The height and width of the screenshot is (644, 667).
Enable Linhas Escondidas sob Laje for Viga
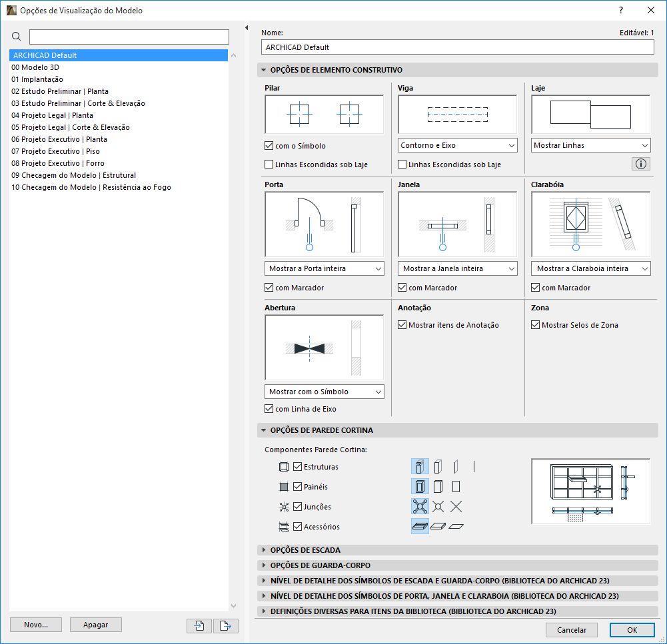(x=402, y=164)
